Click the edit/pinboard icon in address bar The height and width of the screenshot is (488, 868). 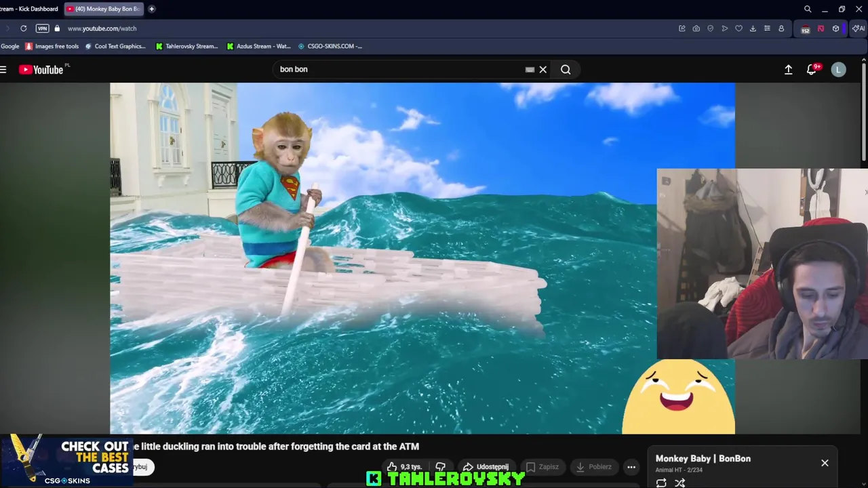(682, 28)
